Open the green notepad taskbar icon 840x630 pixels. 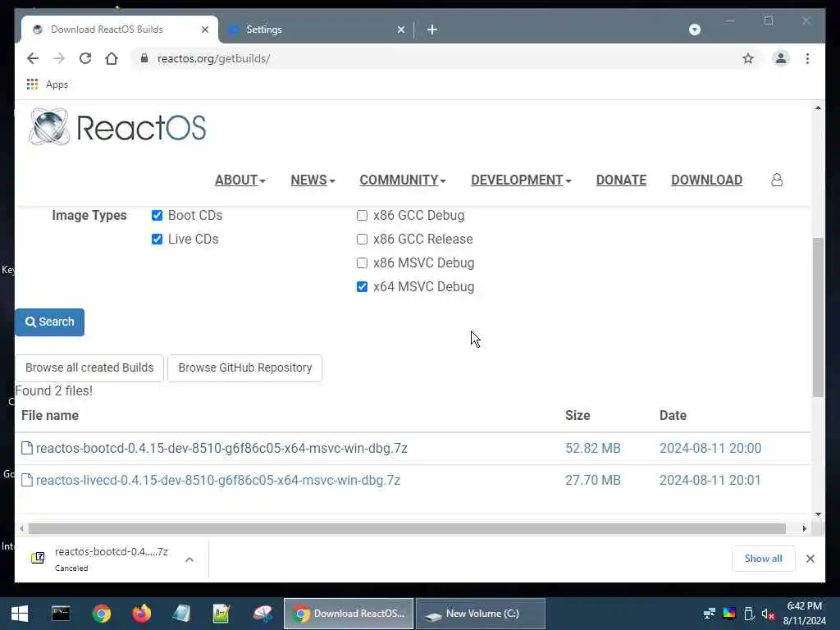(221, 614)
